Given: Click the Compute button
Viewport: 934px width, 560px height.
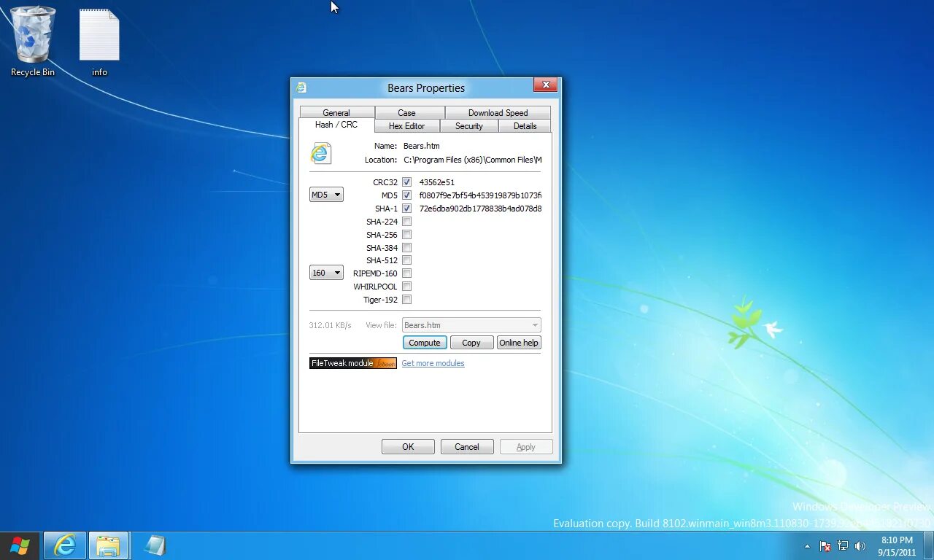Looking at the screenshot, I should [425, 343].
